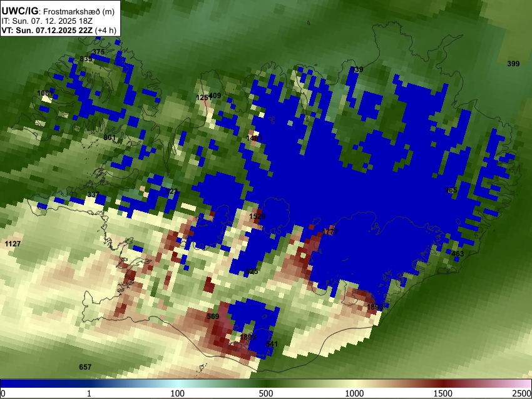Click the 1127 label over the ocean

click(x=13, y=244)
